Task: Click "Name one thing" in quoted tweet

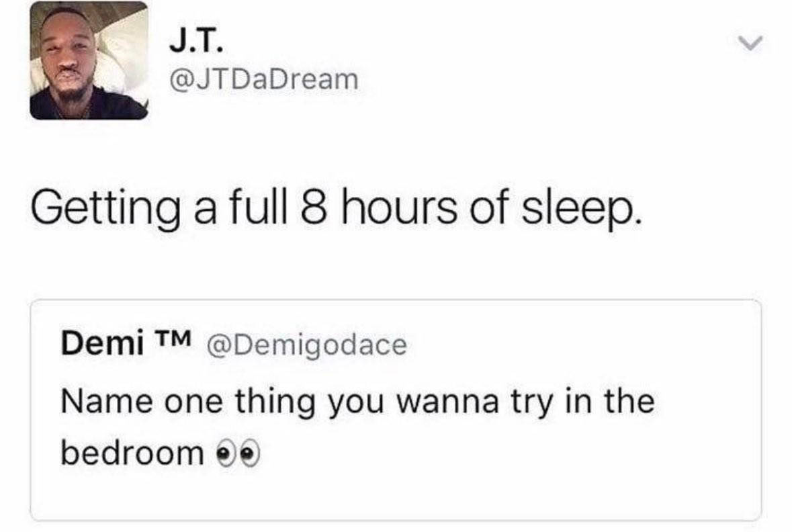Action: [187, 402]
